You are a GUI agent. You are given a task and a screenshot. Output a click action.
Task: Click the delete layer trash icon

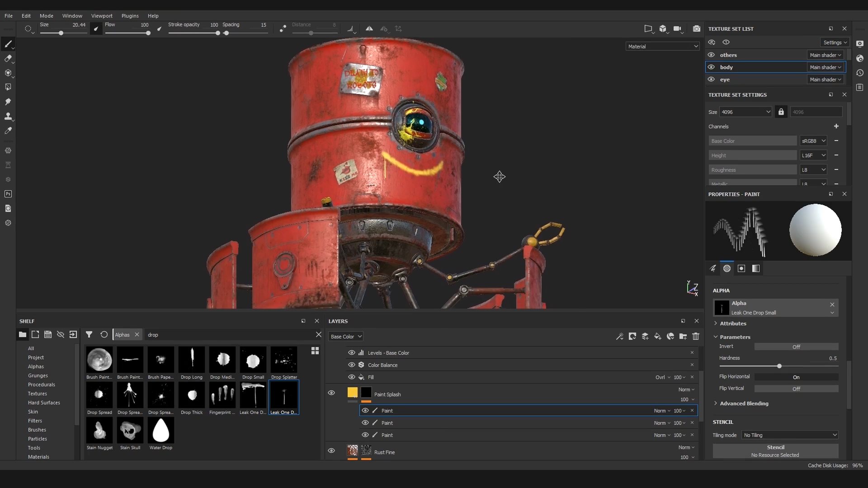696,336
